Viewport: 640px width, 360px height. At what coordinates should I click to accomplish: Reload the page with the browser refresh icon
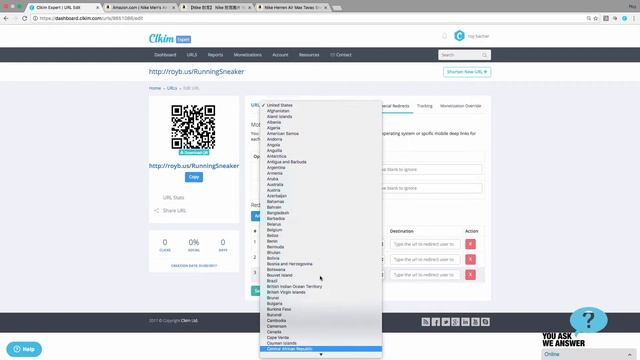click(24, 18)
